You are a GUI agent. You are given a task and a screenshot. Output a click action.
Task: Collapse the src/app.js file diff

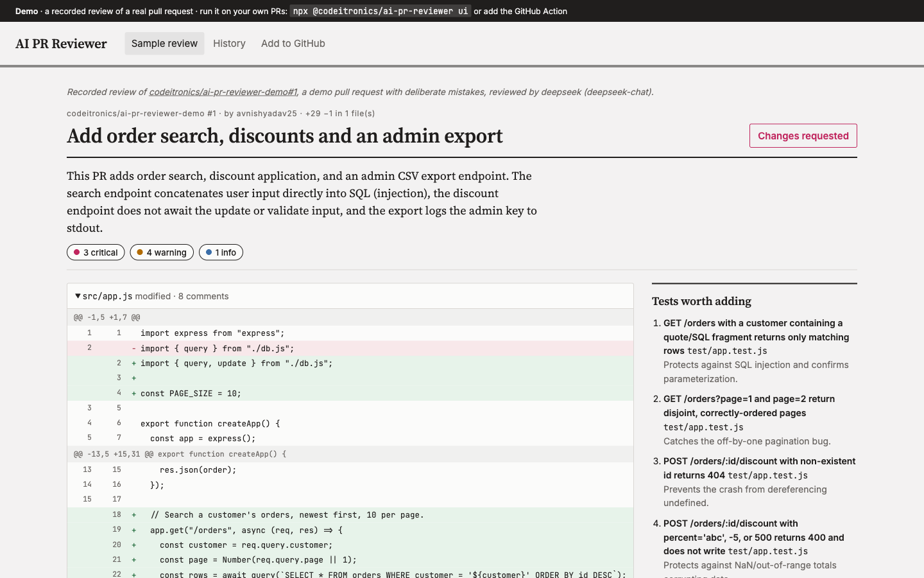point(78,296)
